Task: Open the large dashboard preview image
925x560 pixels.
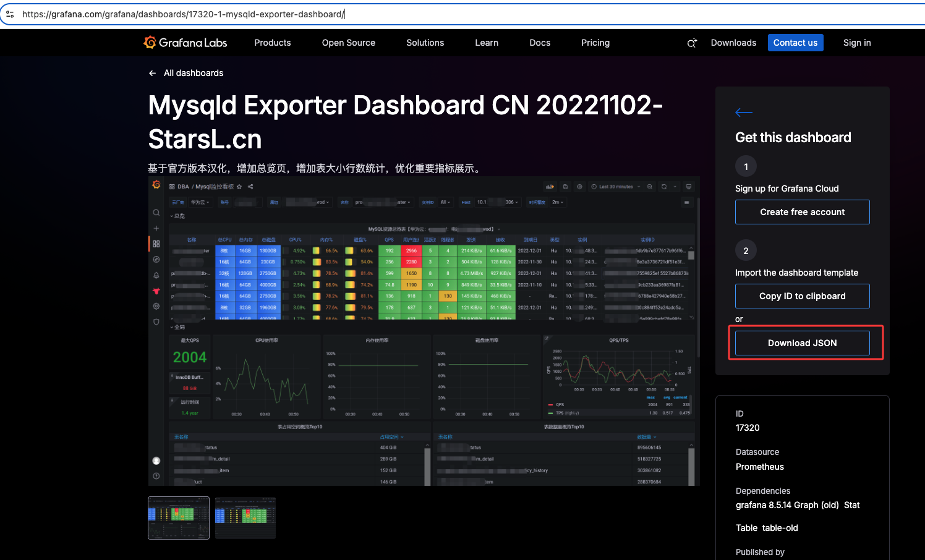Action: point(424,331)
